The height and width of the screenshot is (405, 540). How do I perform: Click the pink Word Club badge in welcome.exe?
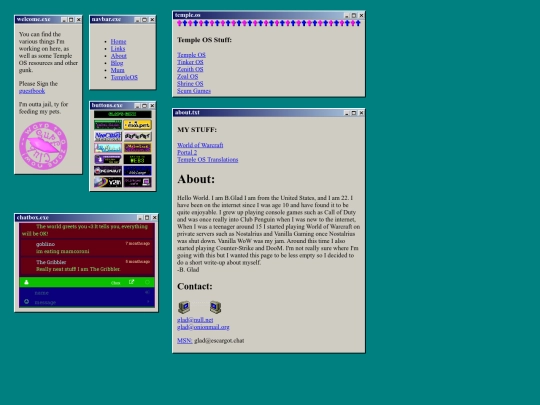pyautogui.click(x=43, y=145)
